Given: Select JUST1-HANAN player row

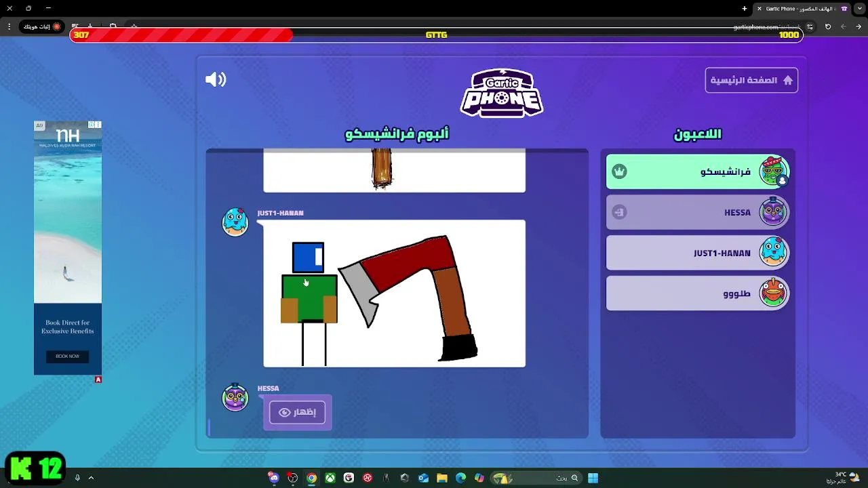Looking at the screenshot, I should (698, 253).
